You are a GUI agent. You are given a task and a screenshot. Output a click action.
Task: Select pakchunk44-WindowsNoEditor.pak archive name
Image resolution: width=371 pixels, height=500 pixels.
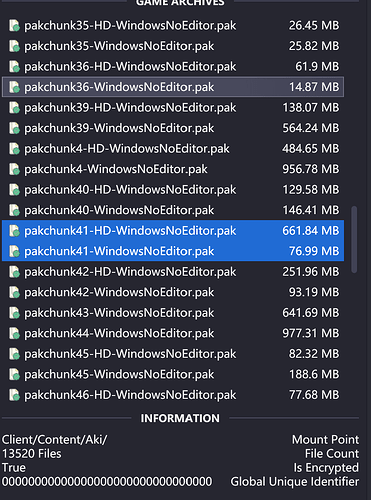(x=119, y=333)
